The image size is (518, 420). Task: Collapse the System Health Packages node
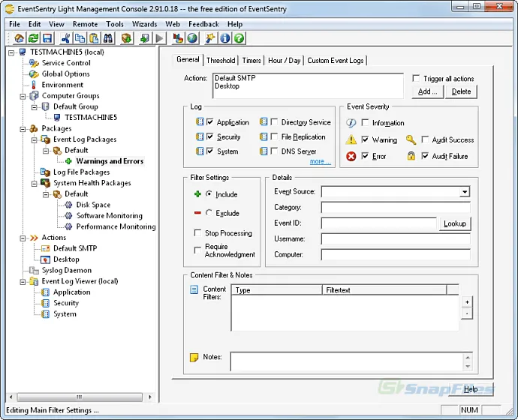pyautogui.click(x=35, y=183)
